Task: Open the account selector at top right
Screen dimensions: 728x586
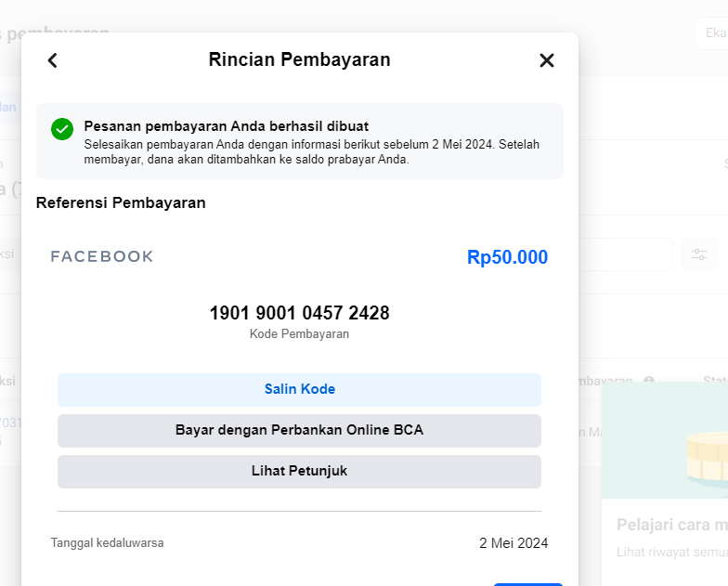Action: [x=711, y=33]
